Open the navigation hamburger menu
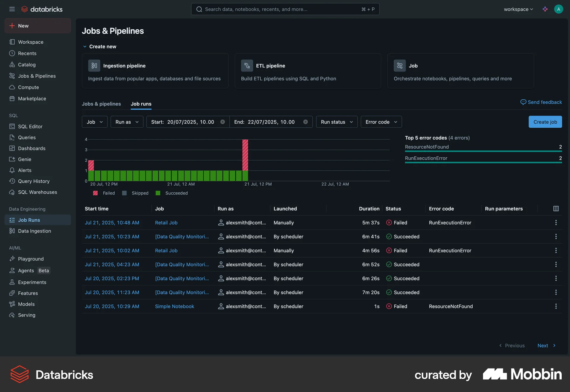570x392 pixels. click(x=12, y=9)
